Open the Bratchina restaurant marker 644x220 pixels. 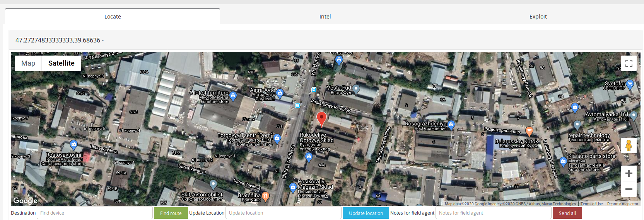pos(265,196)
